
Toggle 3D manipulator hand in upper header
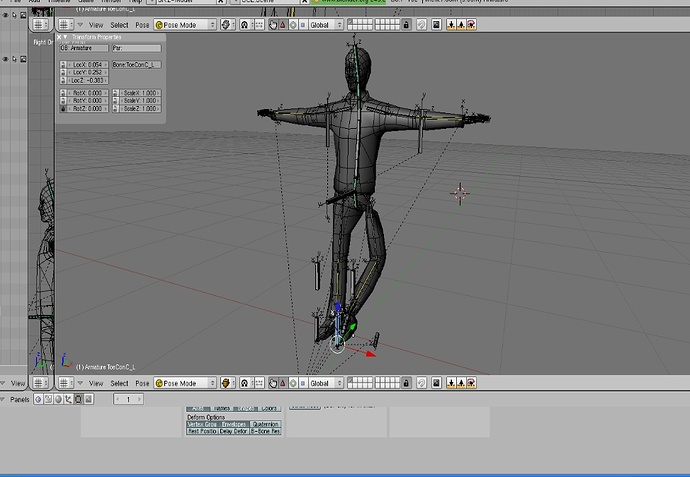pos(273,25)
